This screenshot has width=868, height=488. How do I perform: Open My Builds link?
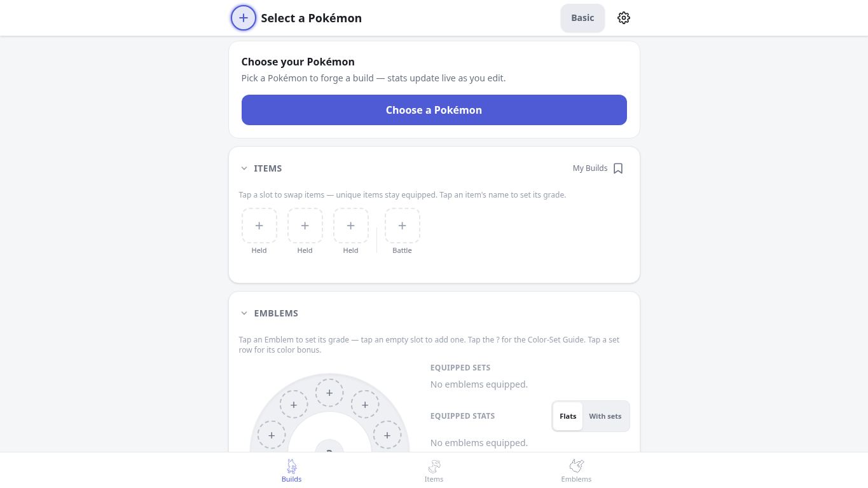click(x=590, y=168)
